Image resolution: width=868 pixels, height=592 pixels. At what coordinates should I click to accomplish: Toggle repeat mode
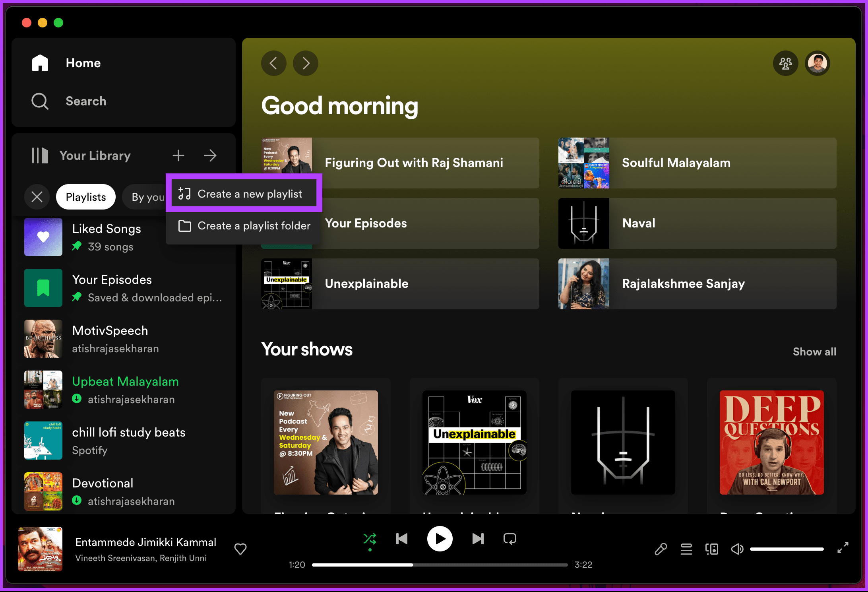(510, 539)
